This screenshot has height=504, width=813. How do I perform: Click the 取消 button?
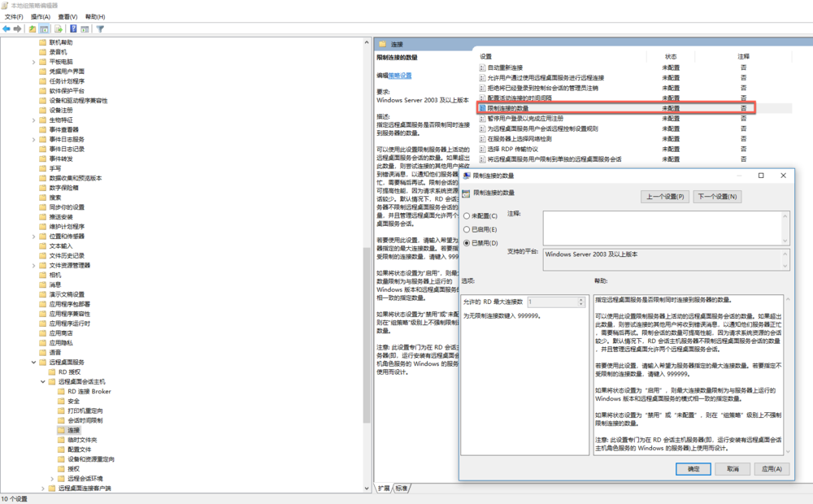(733, 469)
